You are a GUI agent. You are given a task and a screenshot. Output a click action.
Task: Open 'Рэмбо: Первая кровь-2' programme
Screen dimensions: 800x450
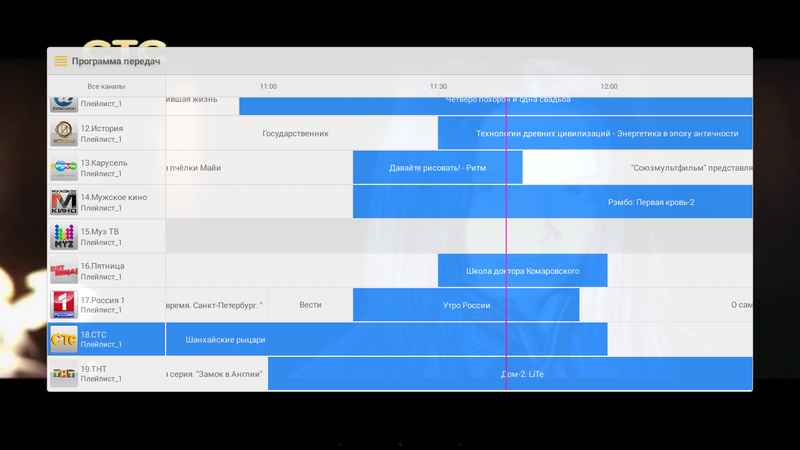coord(553,202)
